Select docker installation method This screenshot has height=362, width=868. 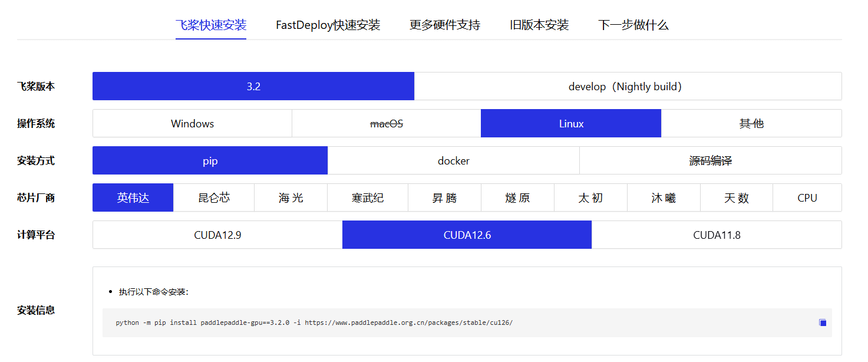pyautogui.click(x=454, y=160)
